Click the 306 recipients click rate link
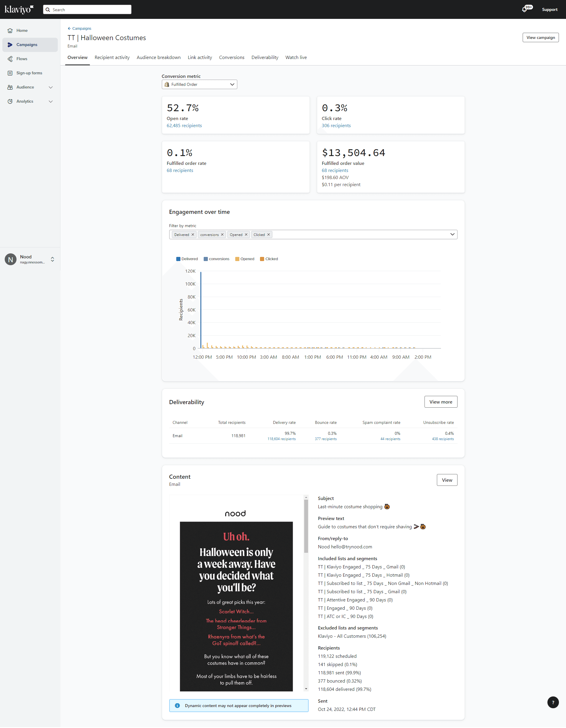The width and height of the screenshot is (566, 728). click(x=336, y=126)
